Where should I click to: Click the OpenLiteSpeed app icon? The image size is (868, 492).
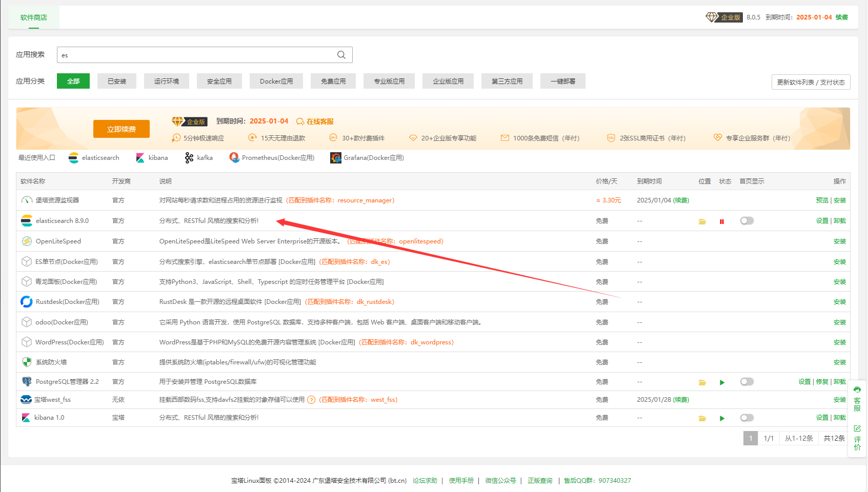pyautogui.click(x=27, y=241)
